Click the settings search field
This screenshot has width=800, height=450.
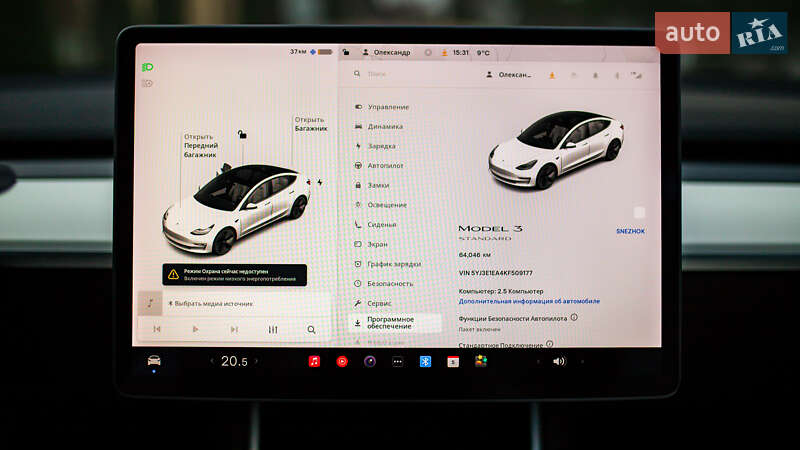coord(413,74)
